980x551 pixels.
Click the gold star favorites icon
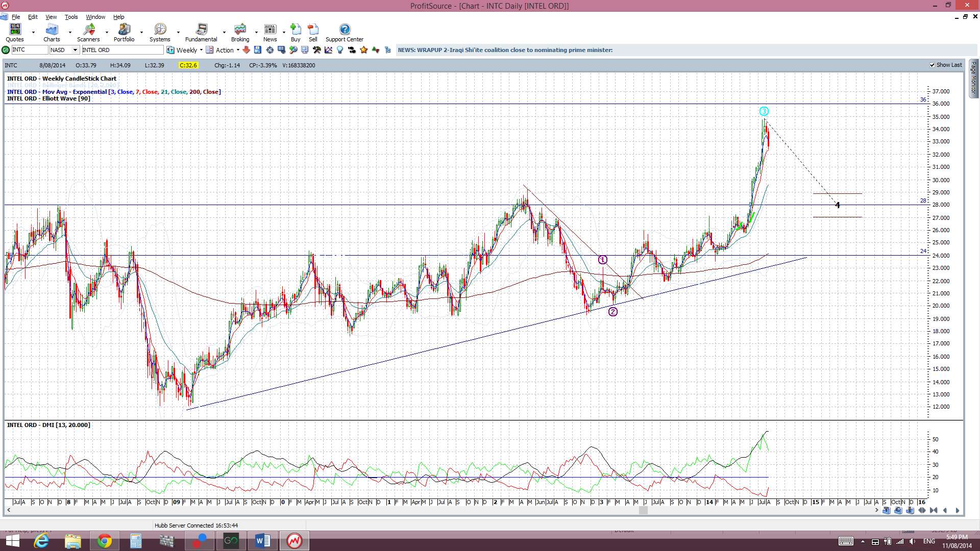pos(364,50)
